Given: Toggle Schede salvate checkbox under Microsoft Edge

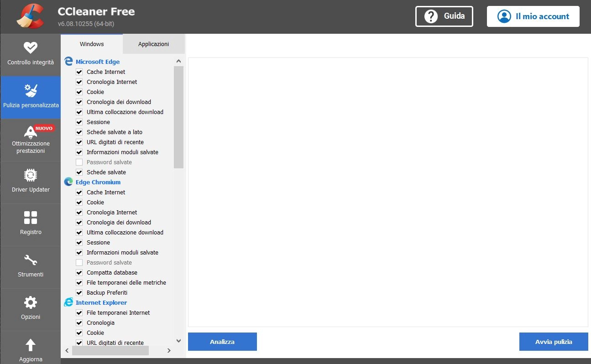Looking at the screenshot, I should (79, 172).
